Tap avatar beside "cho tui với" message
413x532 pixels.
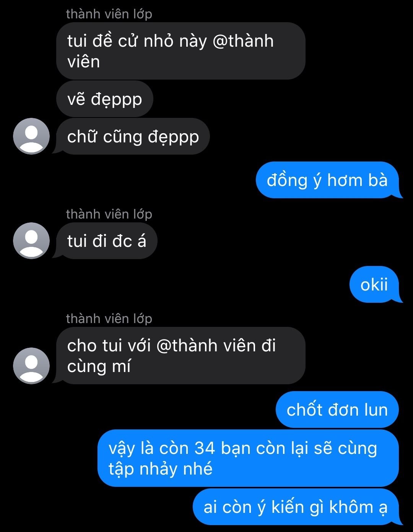point(31,366)
